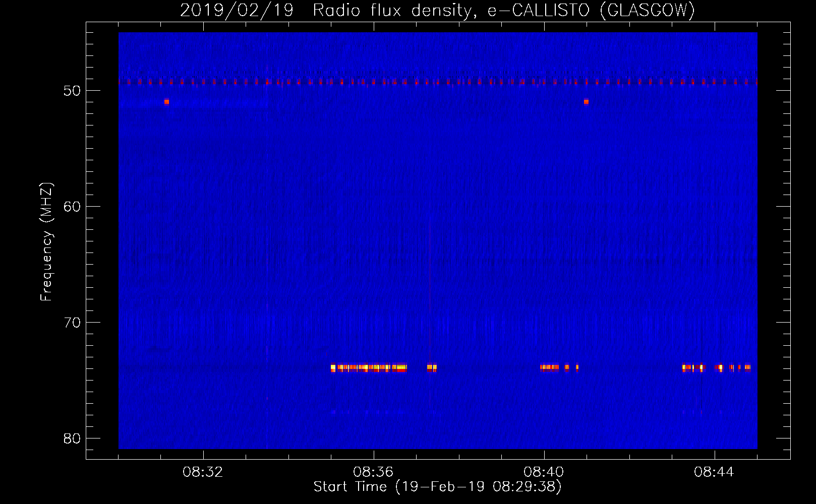Click the plot title '2019/02/19 Radio flux density, e-CALLISTO (GLASGOW)'
Viewport: 816px width, 504px height.
[x=437, y=10]
